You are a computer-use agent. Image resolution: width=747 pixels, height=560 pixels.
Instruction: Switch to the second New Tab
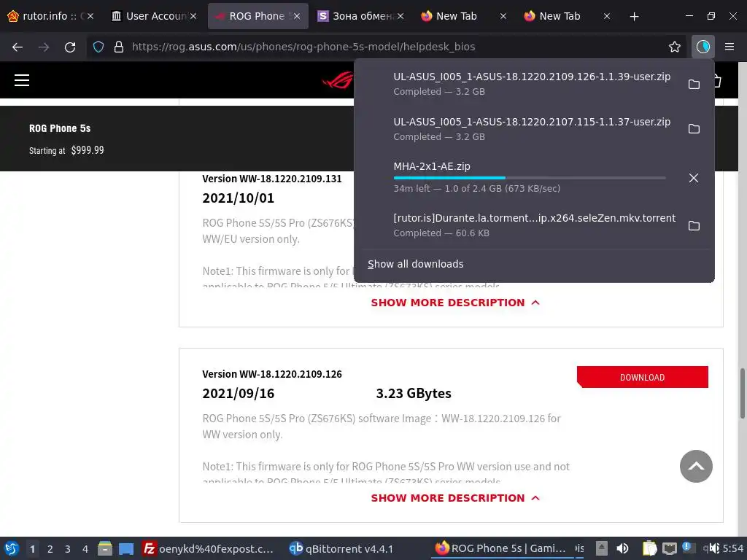click(560, 16)
